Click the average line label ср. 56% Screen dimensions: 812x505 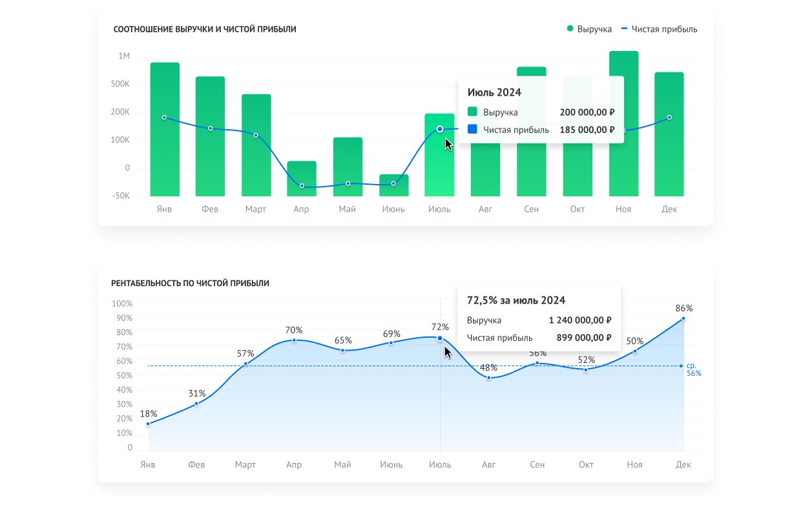click(693, 369)
